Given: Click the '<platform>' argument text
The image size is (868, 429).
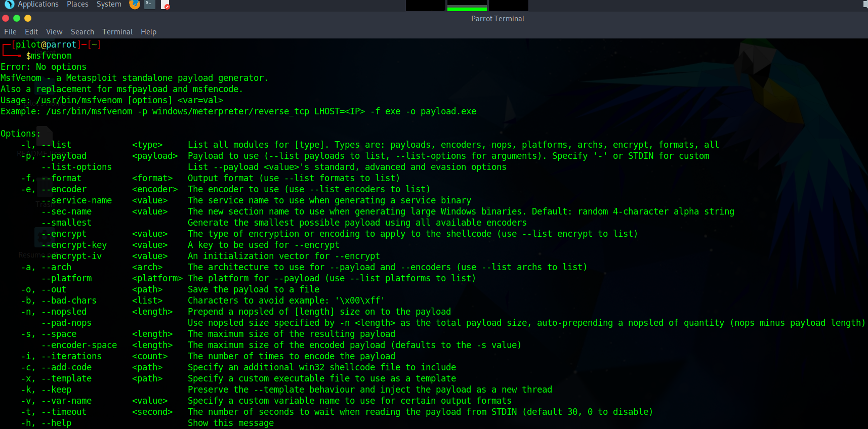Looking at the screenshot, I should click(157, 278).
